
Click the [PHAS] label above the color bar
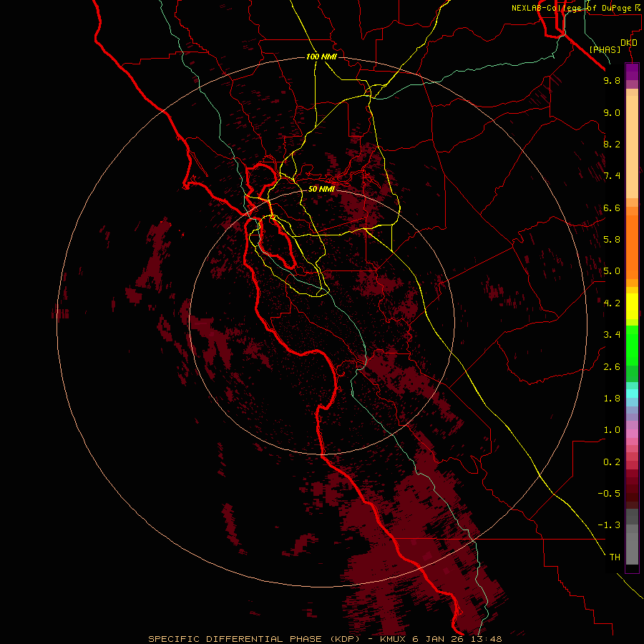click(x=605, y=50)
